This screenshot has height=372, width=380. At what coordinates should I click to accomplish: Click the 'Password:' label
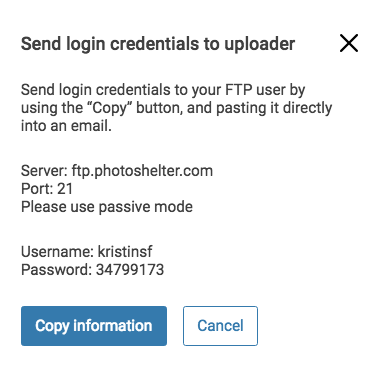tap(57, 270)
